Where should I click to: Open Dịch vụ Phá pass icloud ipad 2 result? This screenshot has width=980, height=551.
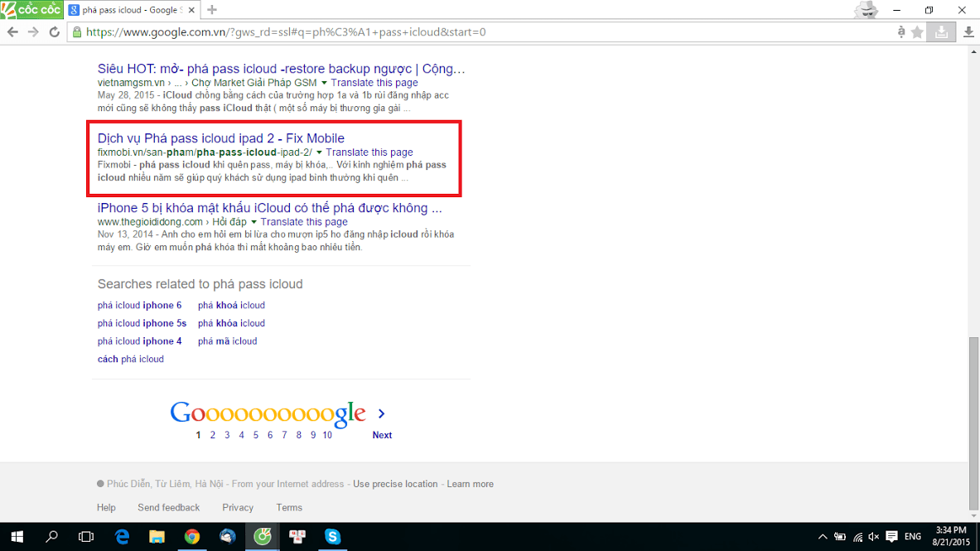[x=220, y=138]
